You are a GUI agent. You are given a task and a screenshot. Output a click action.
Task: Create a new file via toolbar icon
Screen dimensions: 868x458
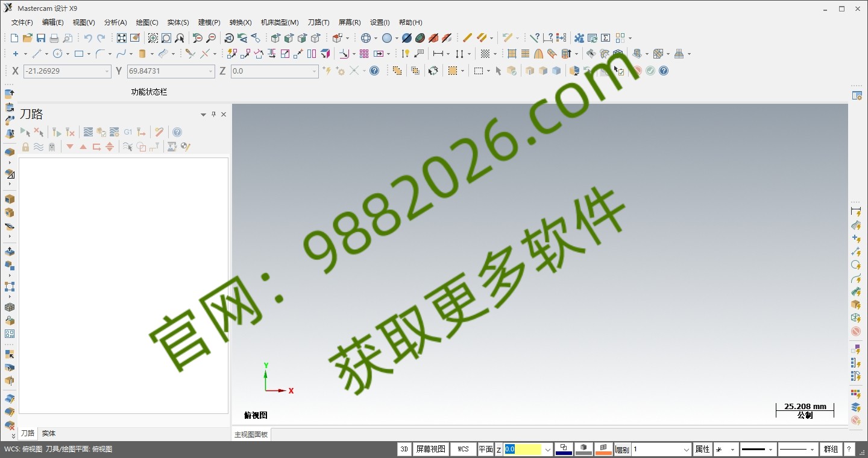coord(14,38)
